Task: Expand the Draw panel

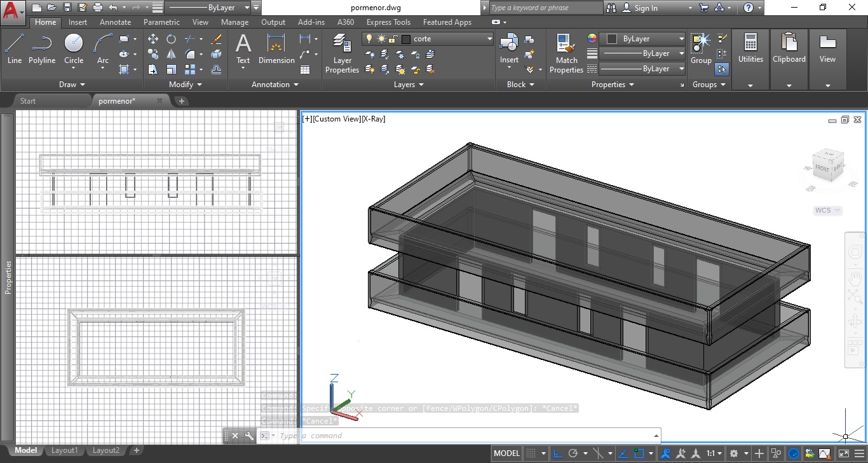Action: tap(72, 84)
